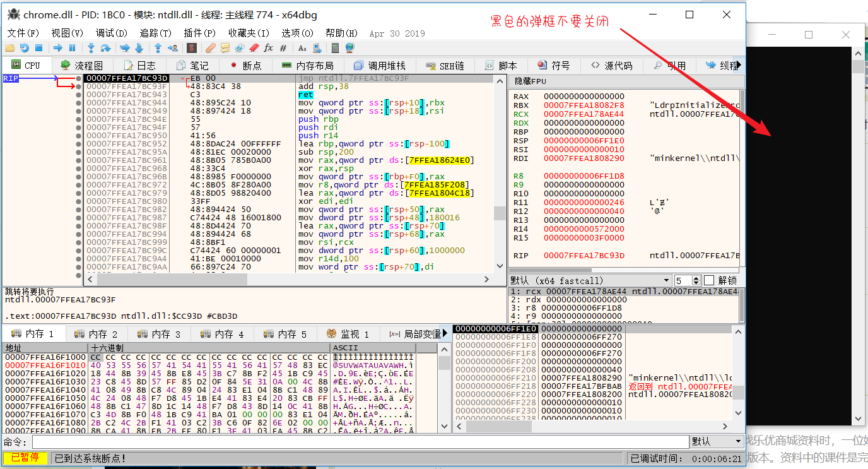Click the Run arrow icon
Viewport: 868px width, 469px height.
click(x=58, y=48)
